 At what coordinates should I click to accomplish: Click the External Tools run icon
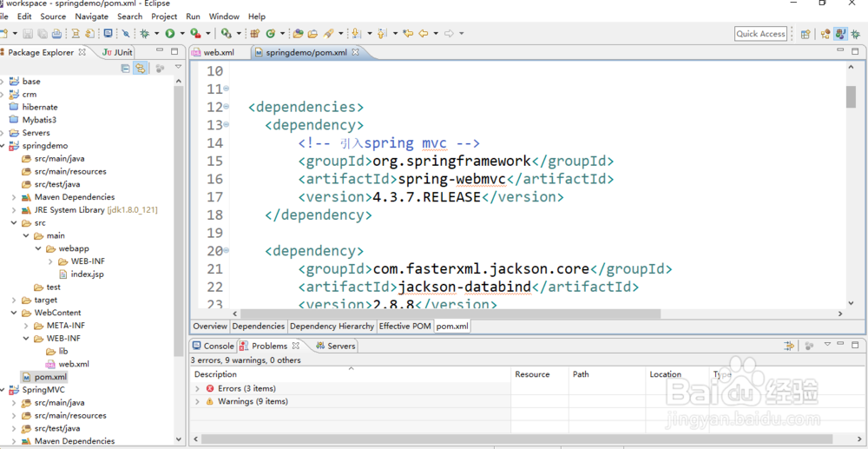226,34
